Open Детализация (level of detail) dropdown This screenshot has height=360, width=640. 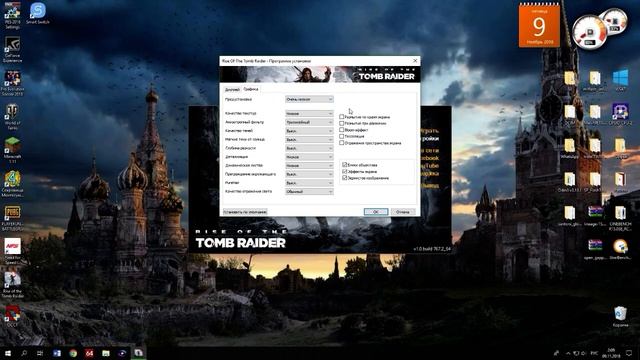pyautogui.click(x=309, y=157)
